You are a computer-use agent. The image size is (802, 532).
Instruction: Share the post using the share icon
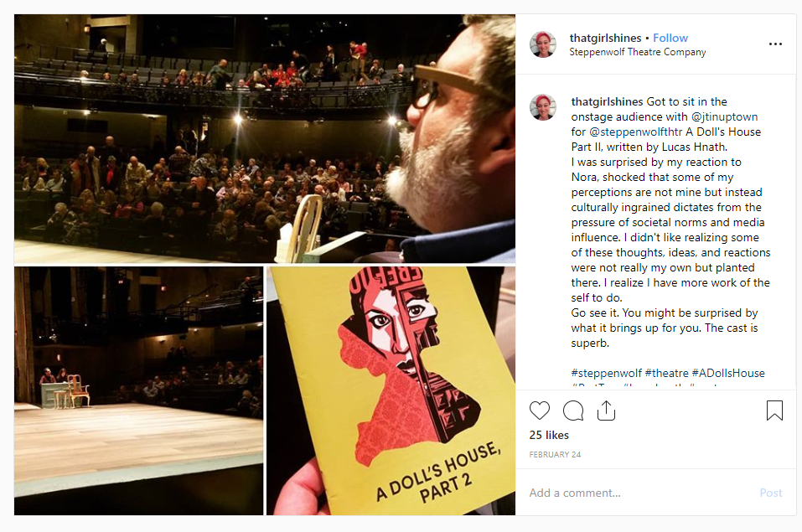pyautogui.click(x=606, y=411)
